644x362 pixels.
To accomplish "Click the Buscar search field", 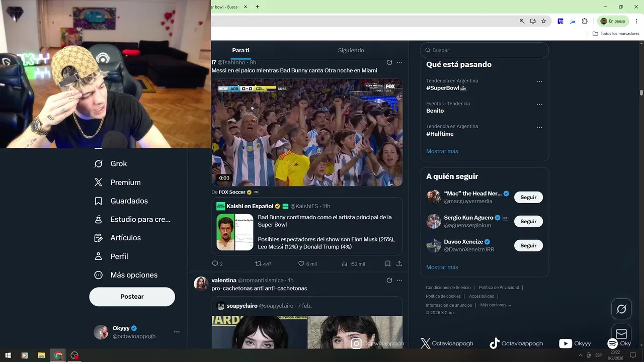I will tap(484, 50).
